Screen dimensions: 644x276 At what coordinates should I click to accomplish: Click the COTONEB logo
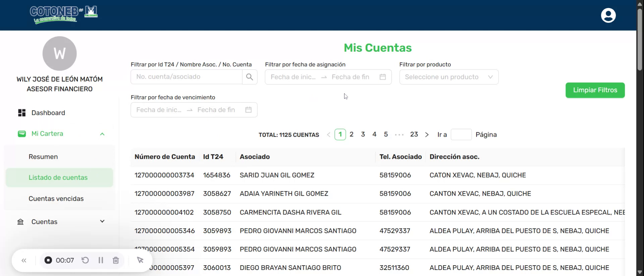(64, 15)
